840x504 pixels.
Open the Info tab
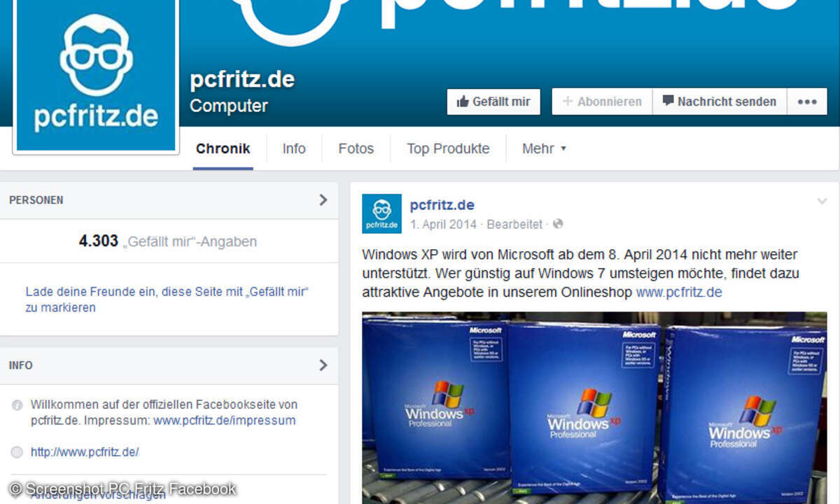point(294,148)
